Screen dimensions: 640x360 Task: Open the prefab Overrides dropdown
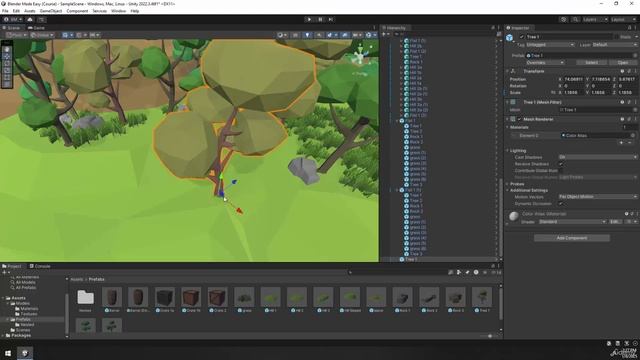[x=545, y=62]
